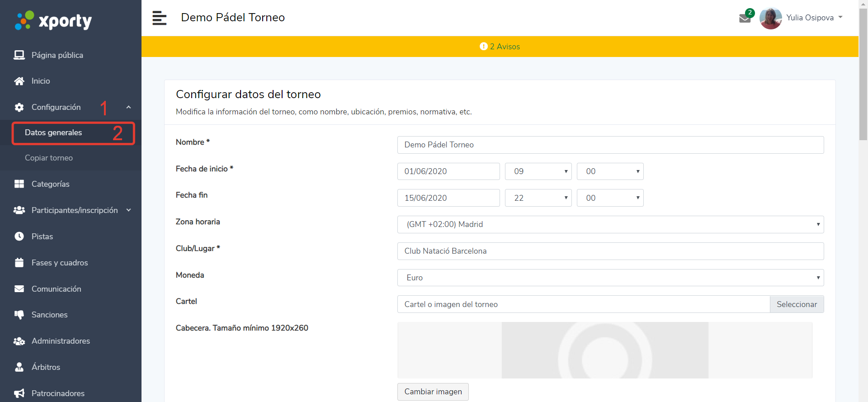Viewport: 868px width, 402px height.
Task: Open the start minutes dropdown
Action: click(x=610, y=171)
